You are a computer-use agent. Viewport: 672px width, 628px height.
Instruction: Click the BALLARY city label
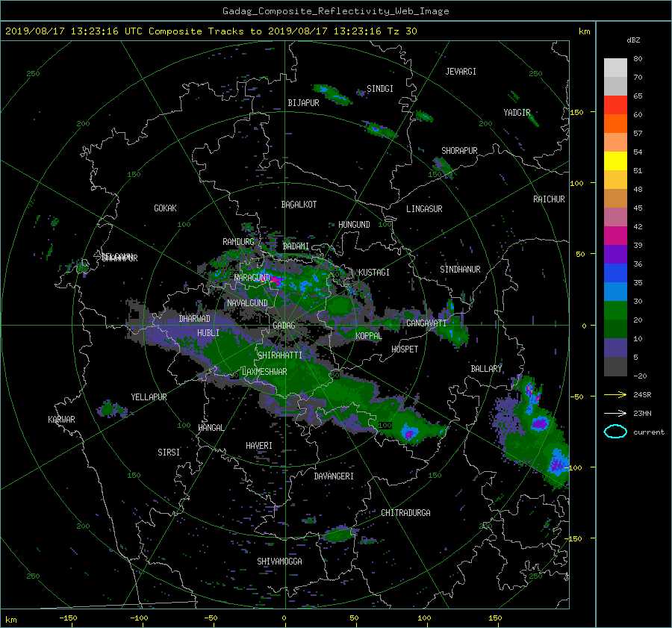[x=486, y=369]
